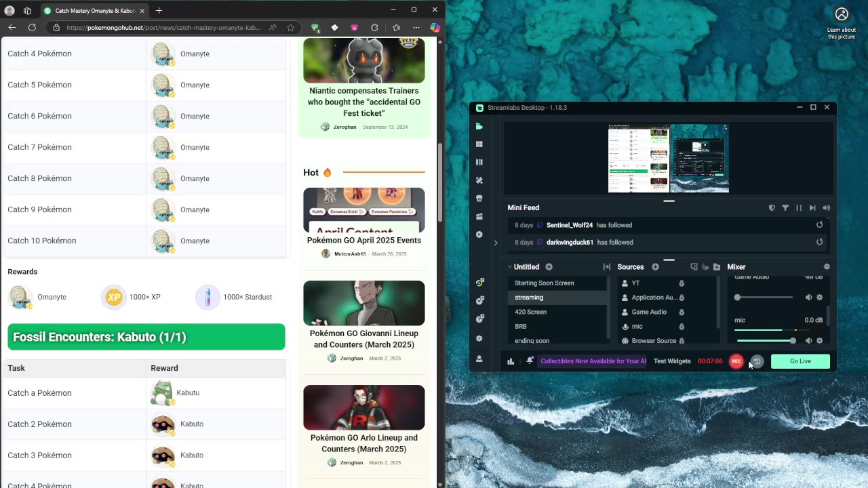Adjust the Game Audio volume slider
This screenshot has height=488, width=868.
pos(764,298)
